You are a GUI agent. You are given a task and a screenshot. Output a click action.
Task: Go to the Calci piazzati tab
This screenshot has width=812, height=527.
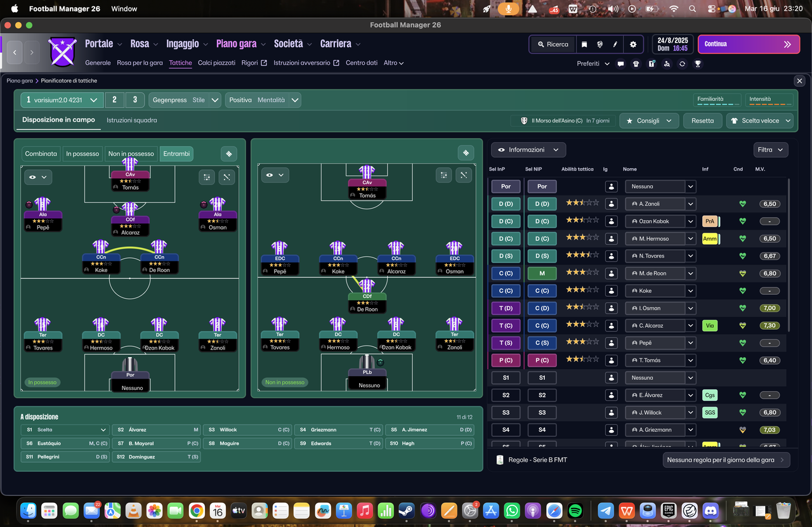[x=216, y=63]
